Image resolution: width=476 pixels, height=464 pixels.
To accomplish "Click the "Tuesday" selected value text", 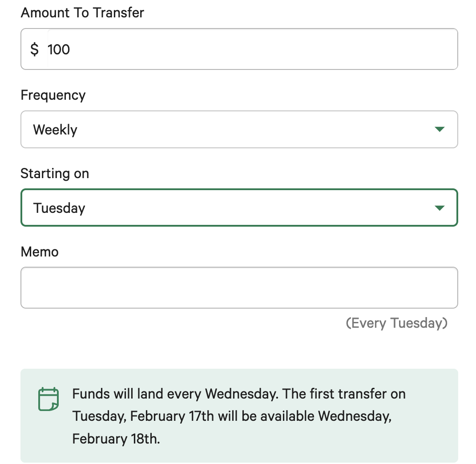I will [59, 208].
